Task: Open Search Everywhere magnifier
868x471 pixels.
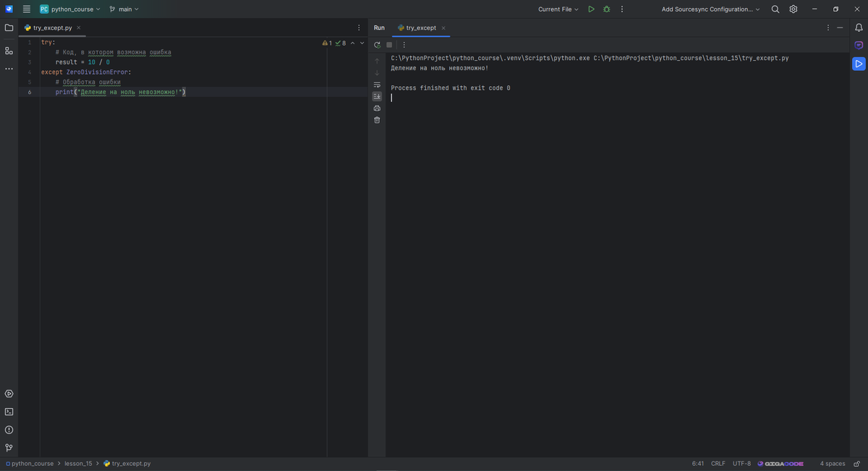Action: (775, 9)
